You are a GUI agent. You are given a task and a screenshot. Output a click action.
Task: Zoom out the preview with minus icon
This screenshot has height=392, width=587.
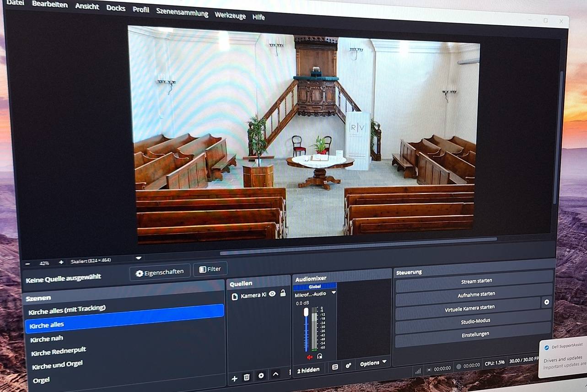28,264
